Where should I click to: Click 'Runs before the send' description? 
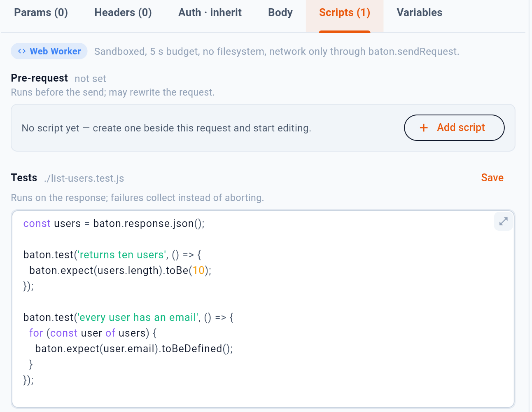pyautogui.click(x=113, y=92)
